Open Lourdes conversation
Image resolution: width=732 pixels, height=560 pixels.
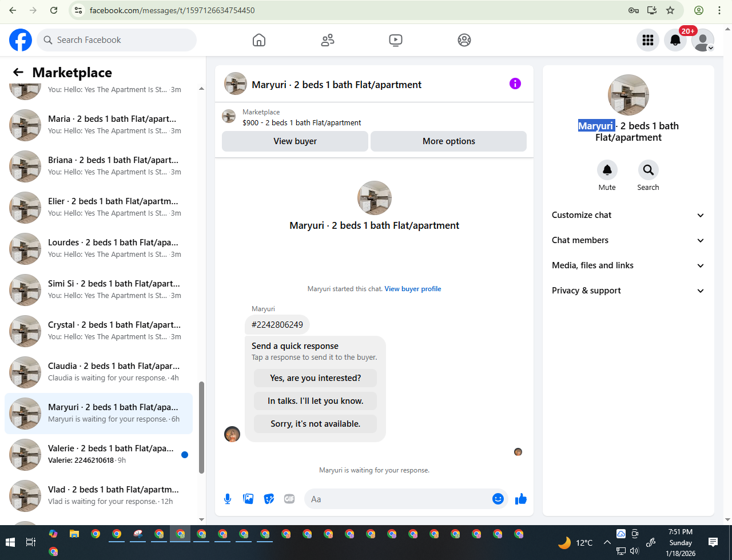coord(98,248)
